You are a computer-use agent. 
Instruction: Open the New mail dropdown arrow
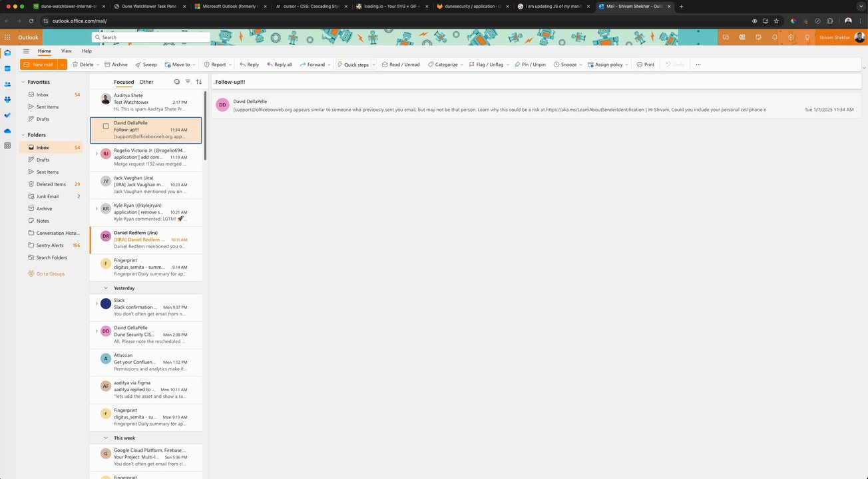(x=63, y=65)
